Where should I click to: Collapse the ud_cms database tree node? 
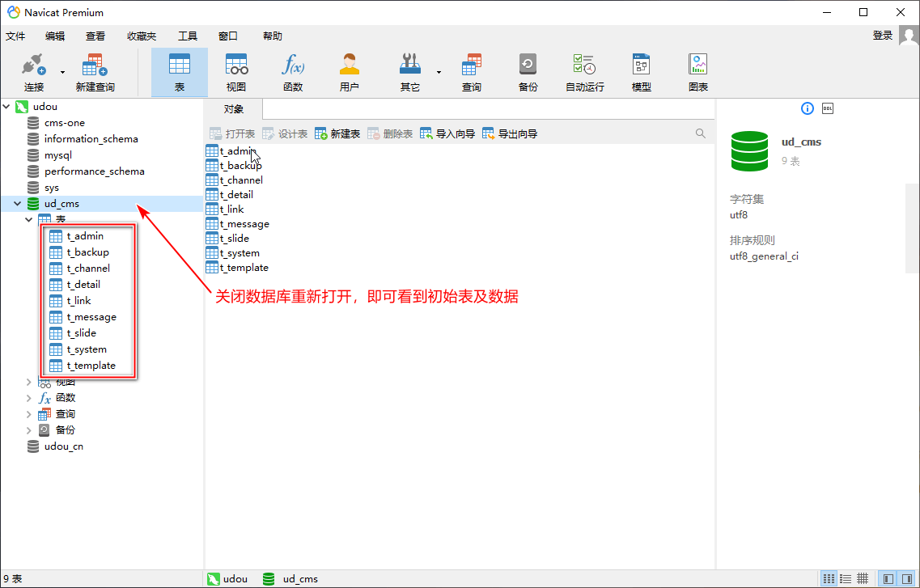(x=18, y=204)
